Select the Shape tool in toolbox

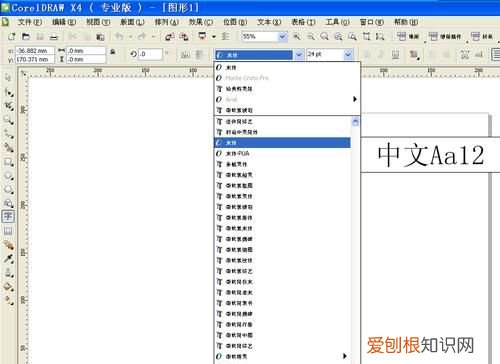[x=8, y=92]
